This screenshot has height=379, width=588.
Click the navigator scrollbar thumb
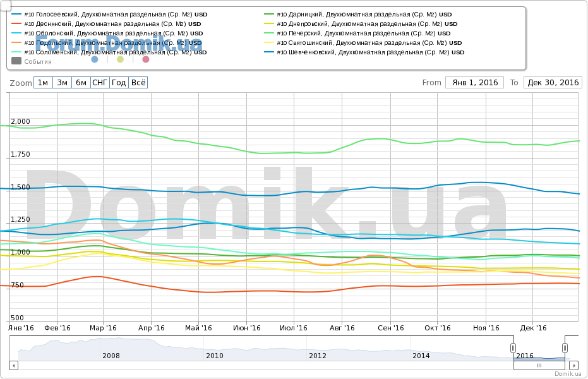tap(539, 365)
